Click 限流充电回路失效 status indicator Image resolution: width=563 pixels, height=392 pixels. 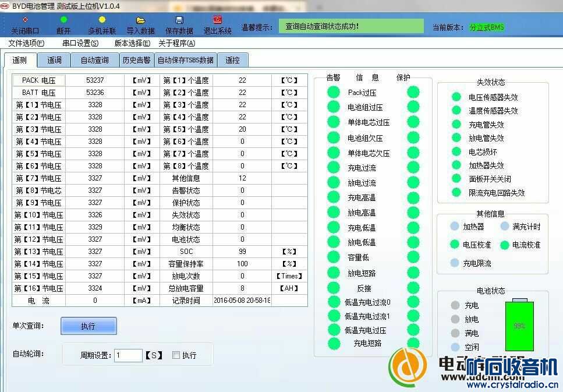456,193
